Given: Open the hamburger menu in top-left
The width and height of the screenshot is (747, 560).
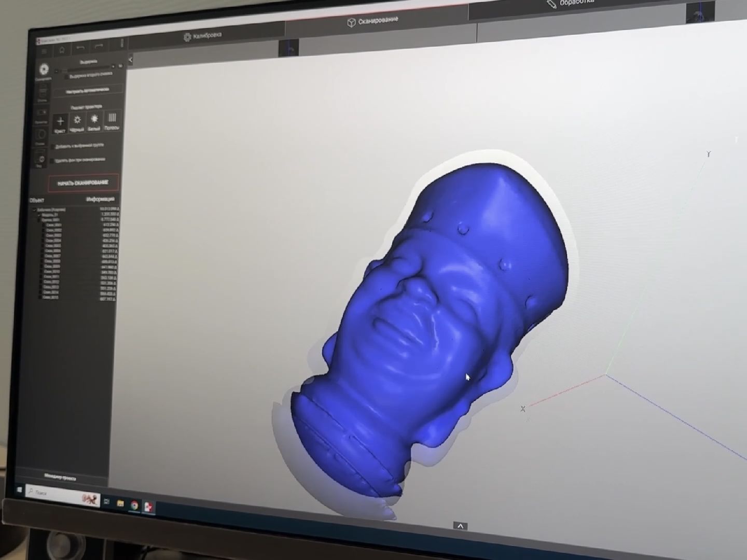Looking at the screenshot, I should tap(44, 51).
